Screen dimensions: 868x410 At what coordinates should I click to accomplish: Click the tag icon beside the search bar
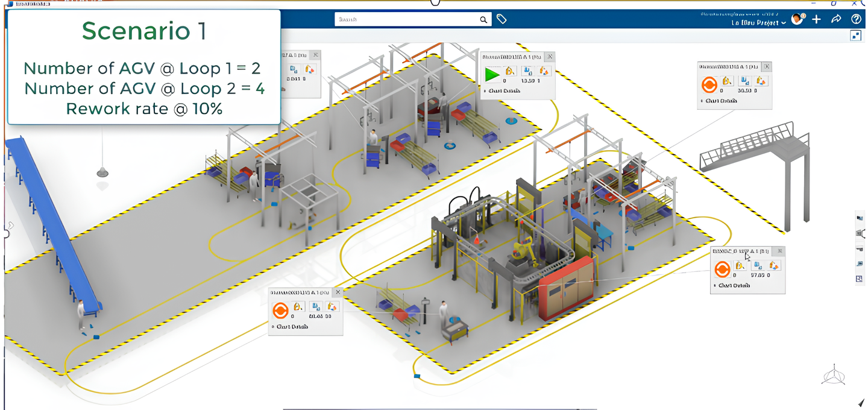point(502,19)
